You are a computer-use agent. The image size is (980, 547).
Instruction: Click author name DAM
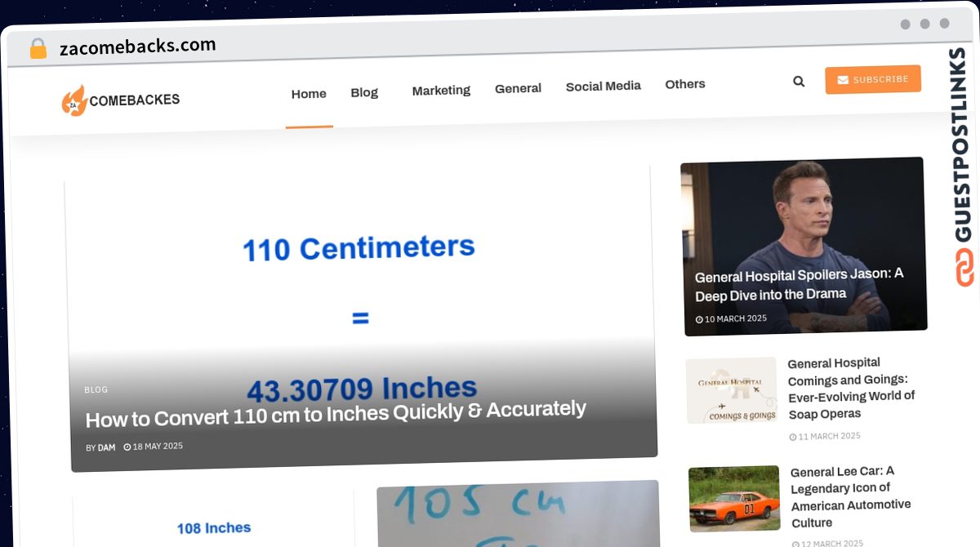(106, 447)
